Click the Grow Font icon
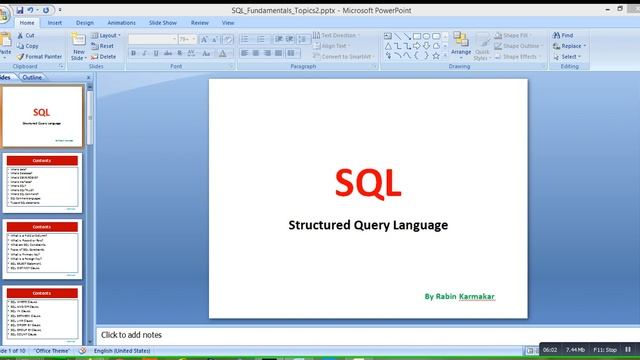The height and width of the screenshot is (360, 640). [x=204, y=39]
